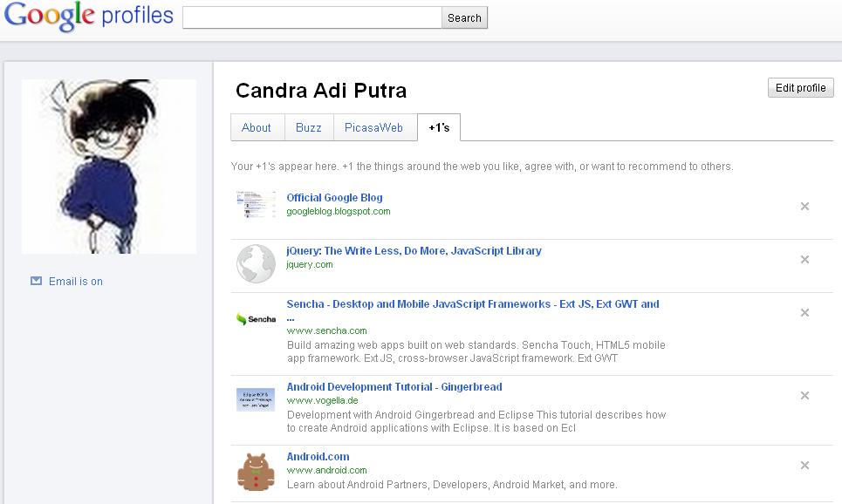This screenshot has height=504, width=842.
Task: Remove the Android Development Tutorial +1
Action: coord(804,396)
